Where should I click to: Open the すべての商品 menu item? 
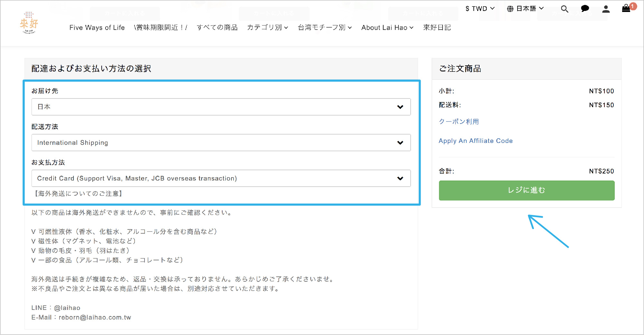[217, 28]
